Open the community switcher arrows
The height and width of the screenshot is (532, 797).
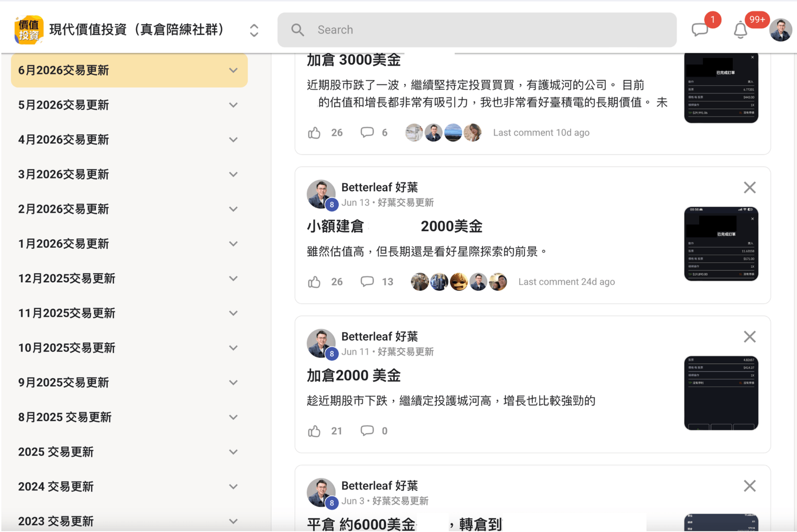tap(254, 30)
